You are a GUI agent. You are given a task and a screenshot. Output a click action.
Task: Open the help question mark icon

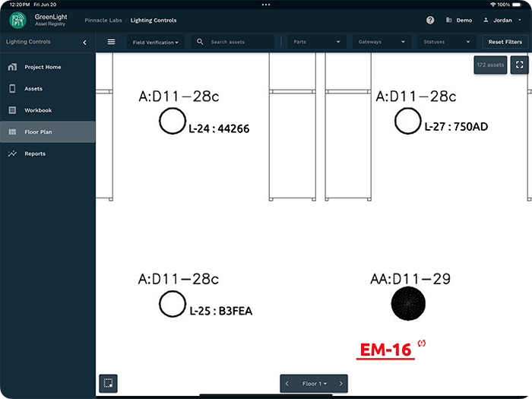(430, 21)
